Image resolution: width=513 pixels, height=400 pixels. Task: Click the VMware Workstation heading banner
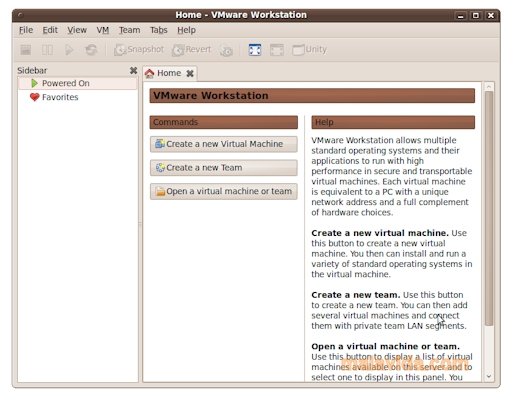312,96
